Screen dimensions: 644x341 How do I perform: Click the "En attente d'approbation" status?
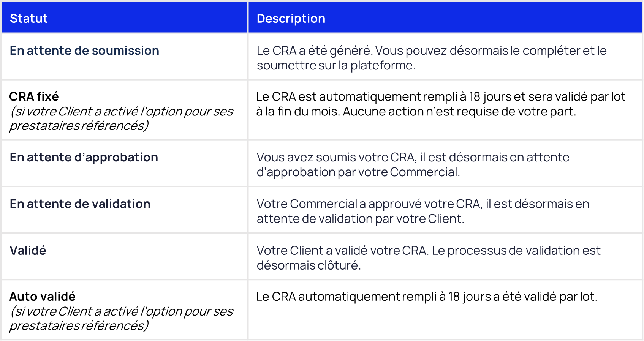[84, 157]
